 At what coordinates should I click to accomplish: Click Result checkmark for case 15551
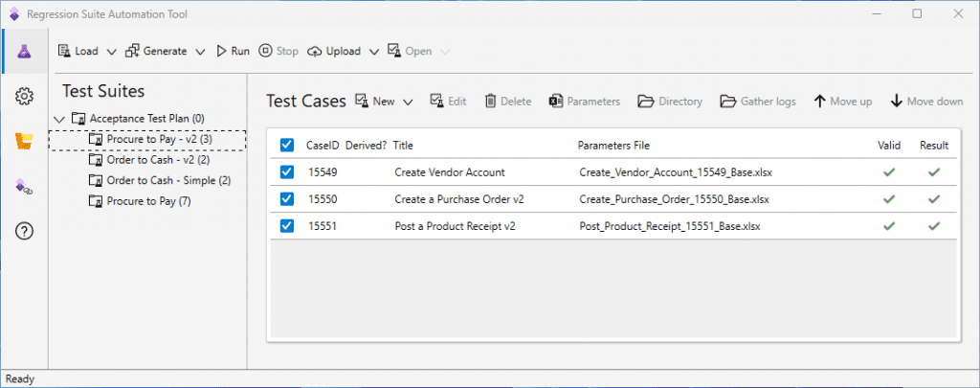click(x=934, y=226)
